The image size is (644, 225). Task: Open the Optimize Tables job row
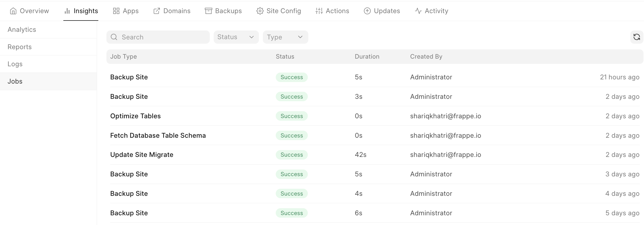135,116
